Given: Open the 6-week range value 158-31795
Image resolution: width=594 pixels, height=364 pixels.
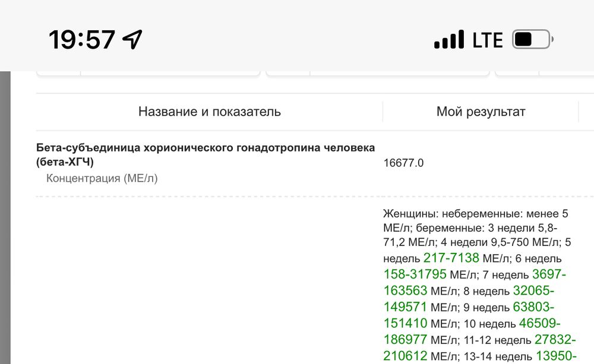Looking at the screenshot, I should click(x=414, y=274).
